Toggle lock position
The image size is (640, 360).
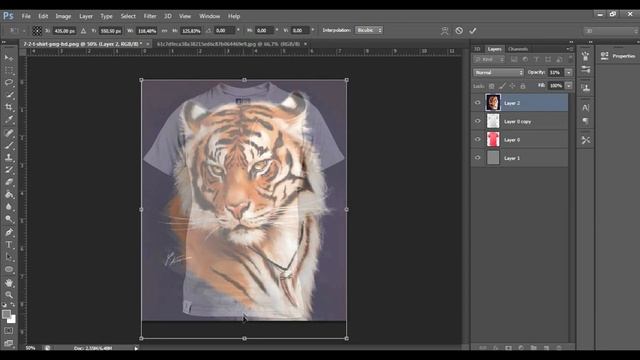(512, 86)
